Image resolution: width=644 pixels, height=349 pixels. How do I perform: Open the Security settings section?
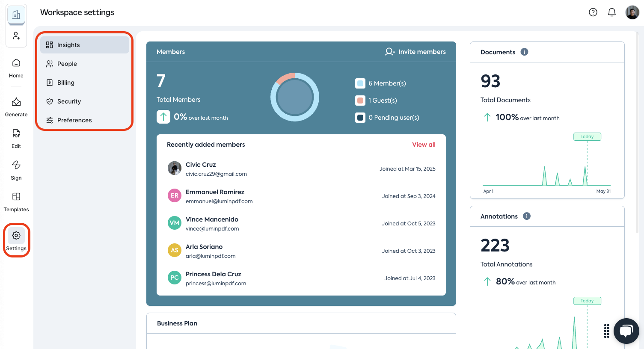(x=69, y=101)
